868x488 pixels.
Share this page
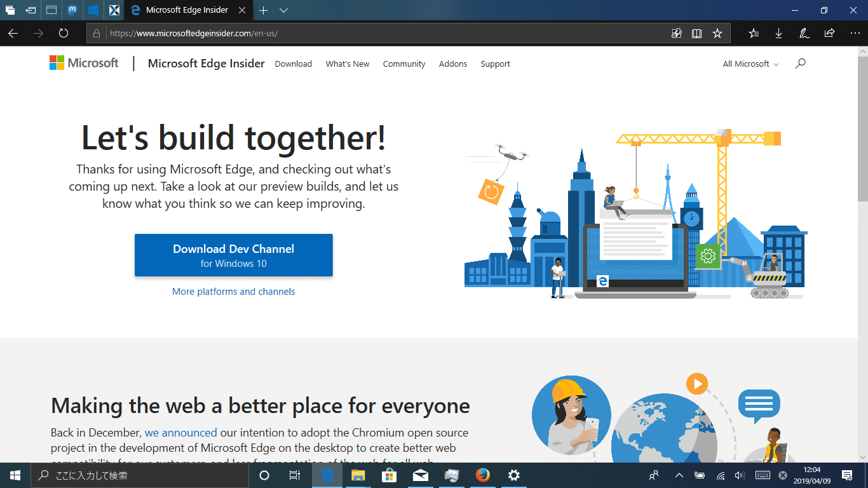829,34
